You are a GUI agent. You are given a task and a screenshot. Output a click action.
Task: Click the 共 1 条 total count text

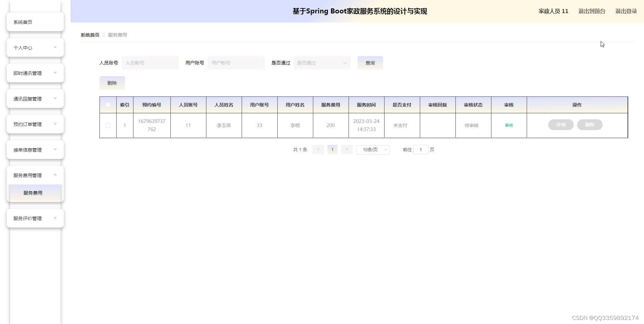pyautogui.click(x=300, y=150)
